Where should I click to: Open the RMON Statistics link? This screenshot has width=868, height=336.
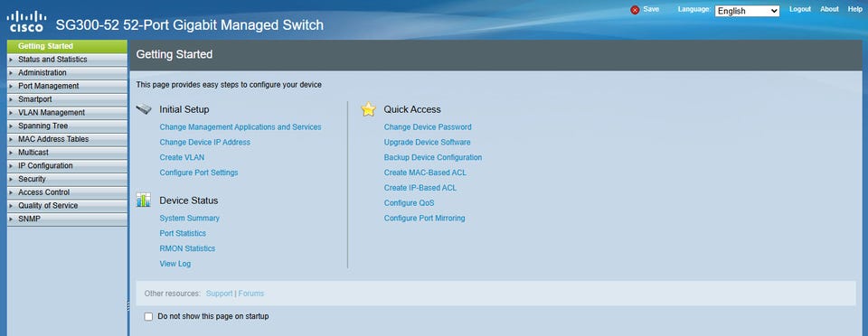click(x=187, y=248)
